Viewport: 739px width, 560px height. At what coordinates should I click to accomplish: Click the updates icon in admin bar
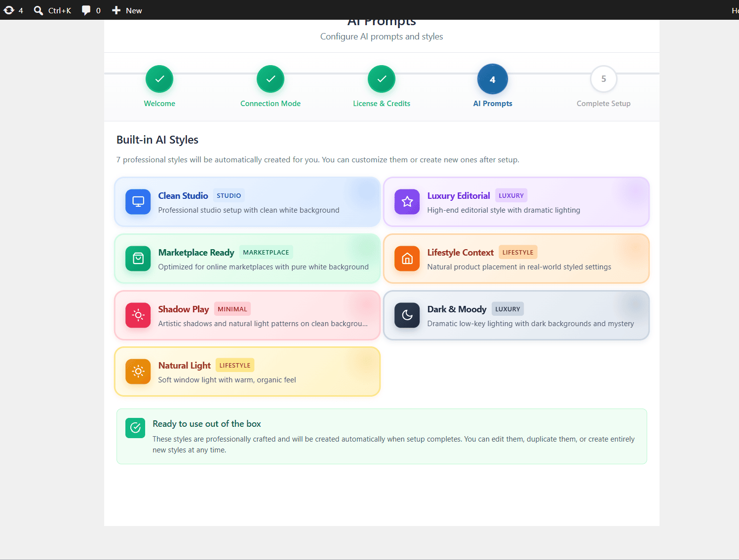pos(9,10)
